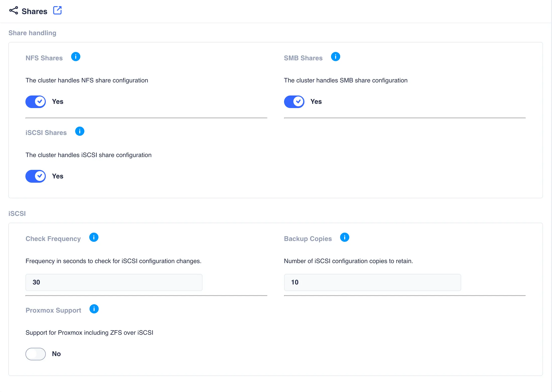This screenshot has height=392, width=552.
Task: Click the NFS Shares label
Action: tap(44, 58)
